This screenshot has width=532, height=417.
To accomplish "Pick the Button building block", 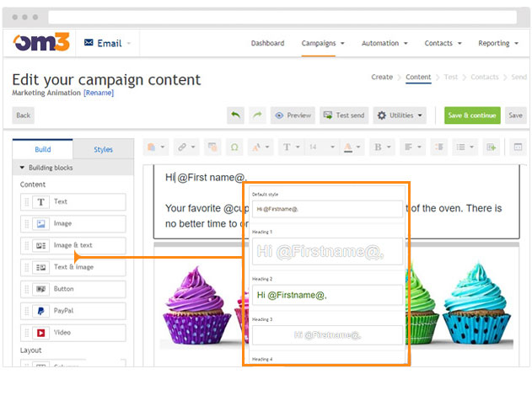I will click(x=73, y=289).
